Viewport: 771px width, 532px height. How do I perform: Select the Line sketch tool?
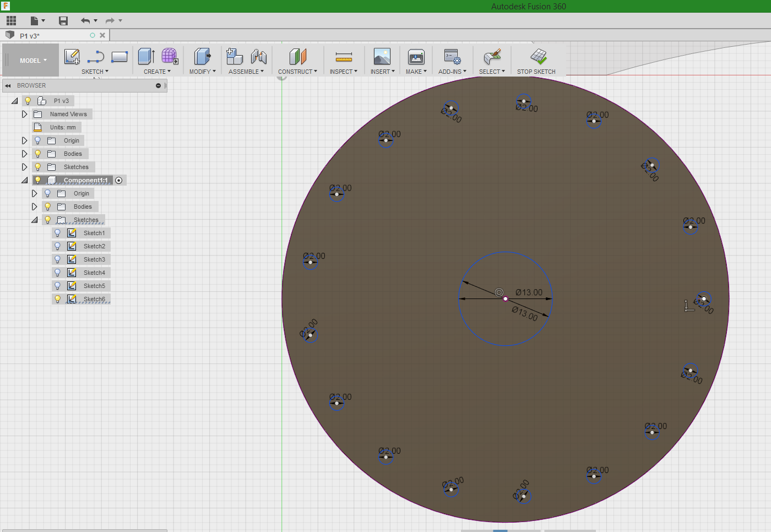[x=96, y=57]
